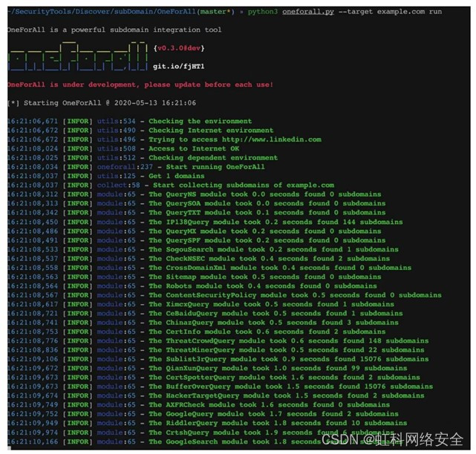The image size is (476, 454).
Task: Click the Sublist3rQuery module found 15076 subdomains line
Action: (x=218, y=359)
